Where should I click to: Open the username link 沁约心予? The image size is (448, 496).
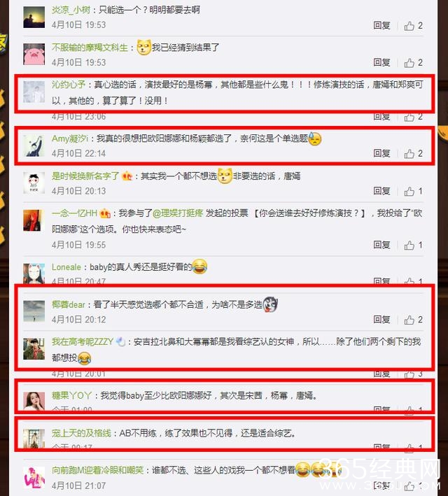[69, 85]
